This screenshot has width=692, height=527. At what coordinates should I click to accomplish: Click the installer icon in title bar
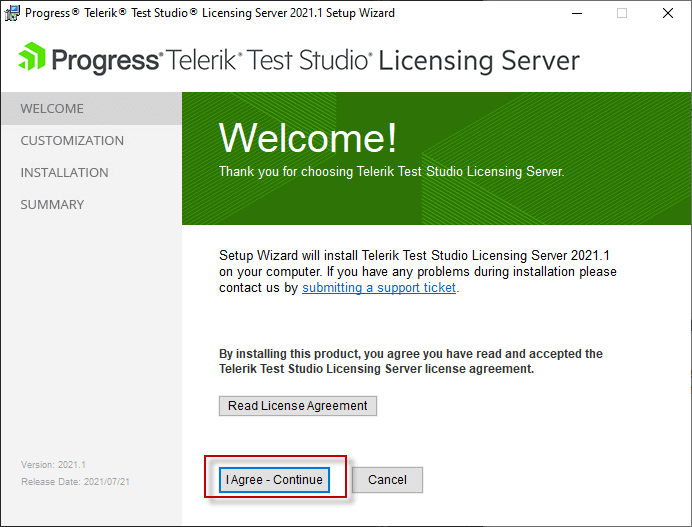tap(12, 13)
